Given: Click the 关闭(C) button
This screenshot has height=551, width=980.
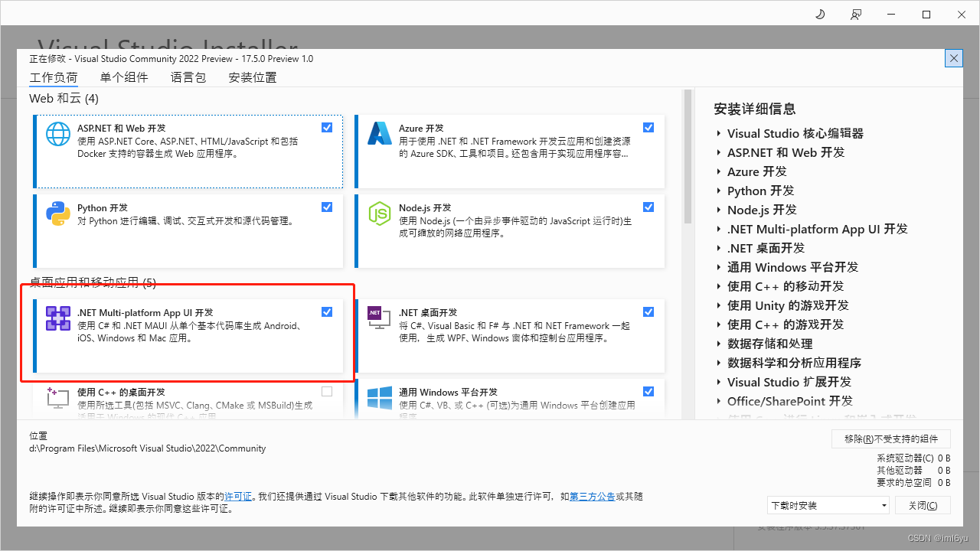Looking at the screenshot, I should [x=923, y=505].
